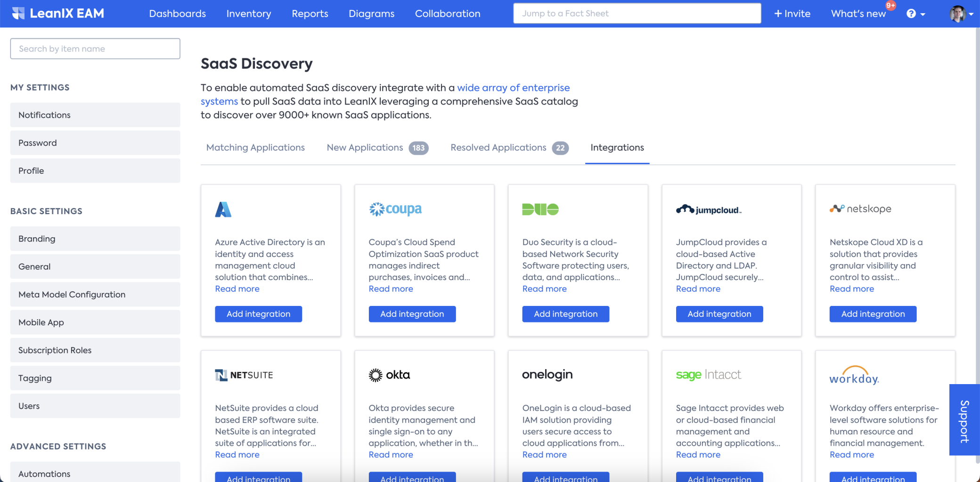Add the Duo integration
The image size is (980, 482).
565,314
